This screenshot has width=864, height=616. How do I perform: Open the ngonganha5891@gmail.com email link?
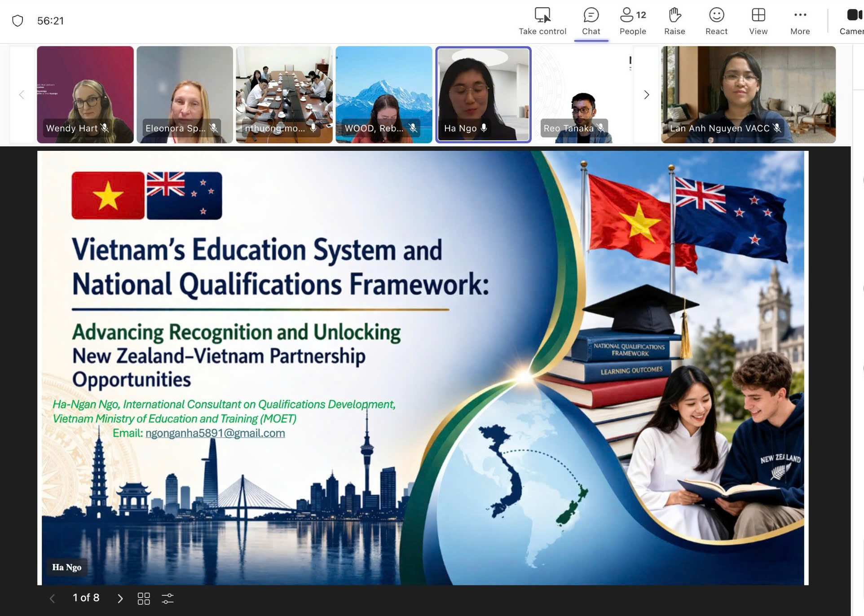(x=215, y=433)
